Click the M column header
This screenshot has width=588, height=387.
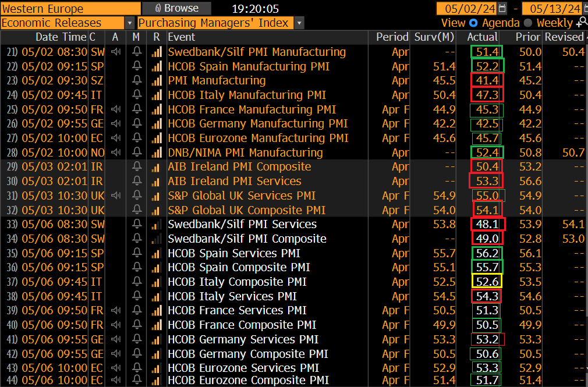click(x=136, y=37)
